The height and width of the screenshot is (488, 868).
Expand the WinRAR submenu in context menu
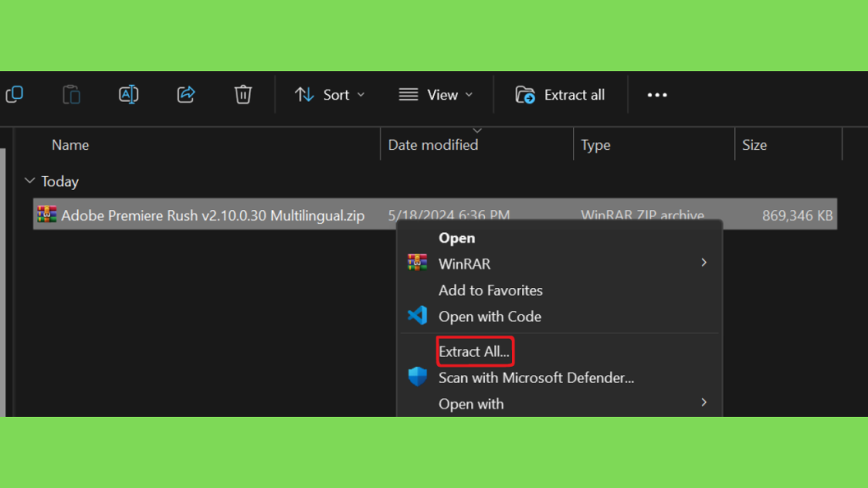coord(559,264)
